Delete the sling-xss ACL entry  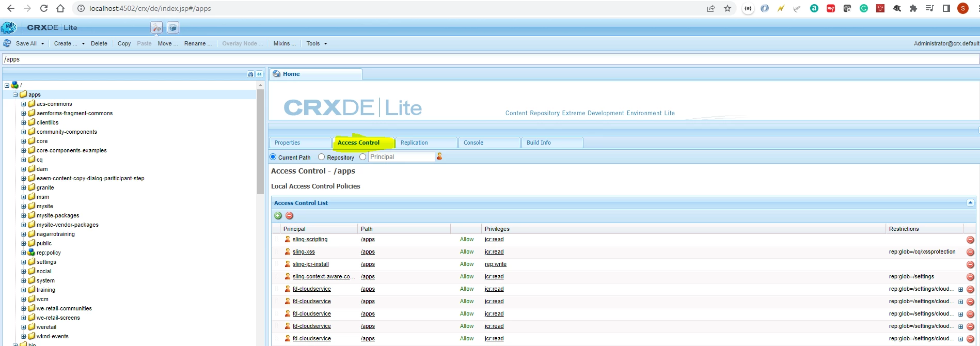point(970,252)
